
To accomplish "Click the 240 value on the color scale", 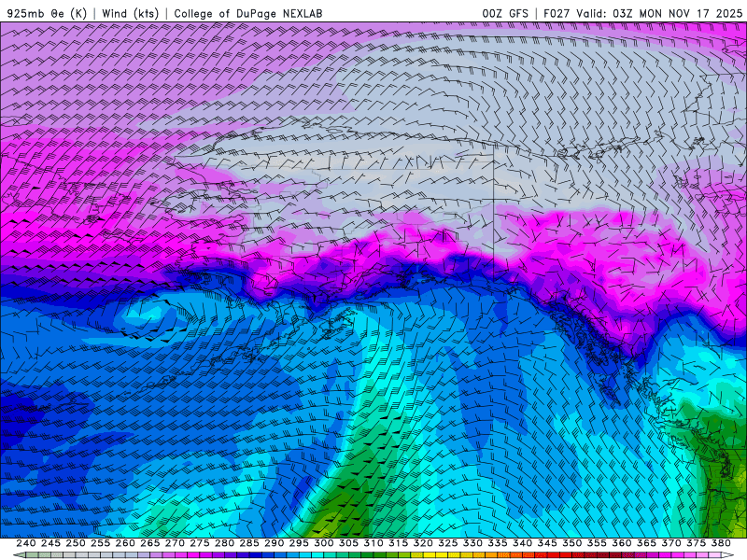I will (26, 543).
